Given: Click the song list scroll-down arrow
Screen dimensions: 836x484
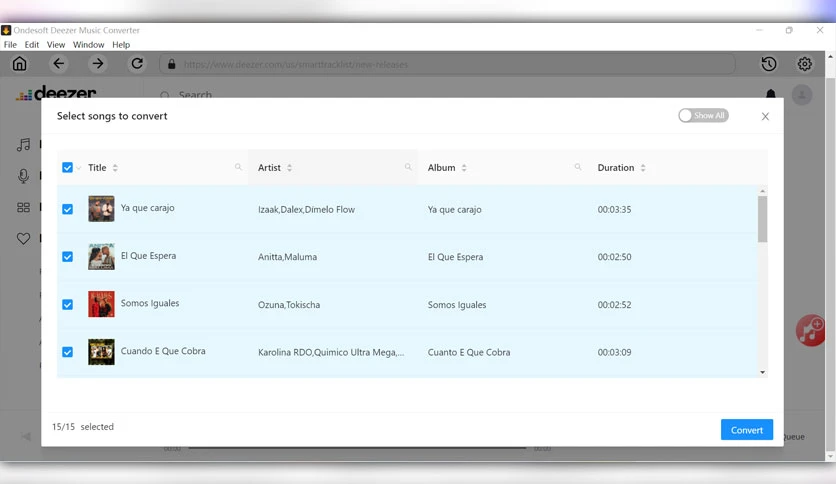Looking at the screenshot, I should click(762, 373).
